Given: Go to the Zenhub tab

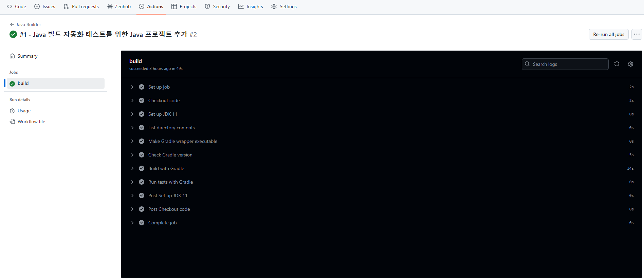Looking at the screenshot, I should click(119, 6).
